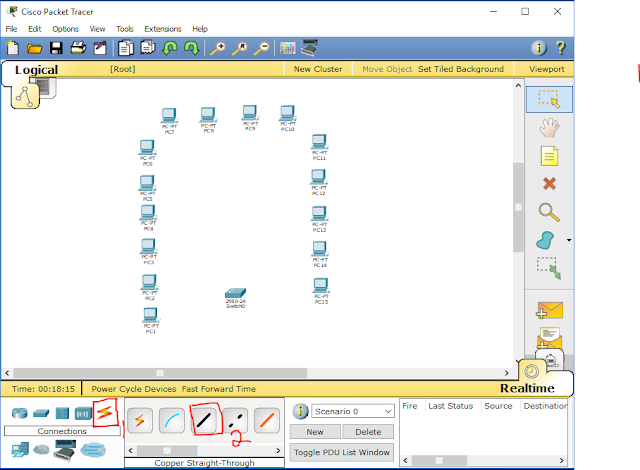Screen dimensions: 640x470
Task: Create a New scenario
Action: (x=315, y=432)
